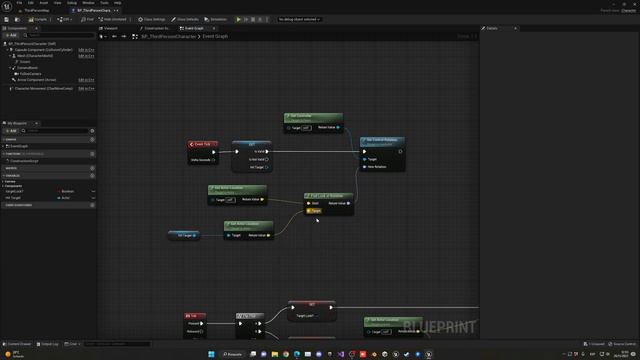Image resolution: width=640 pixels, height=360 pixels.
Task: Collapse the CameraBoom tree row
Action: (10, 68)
